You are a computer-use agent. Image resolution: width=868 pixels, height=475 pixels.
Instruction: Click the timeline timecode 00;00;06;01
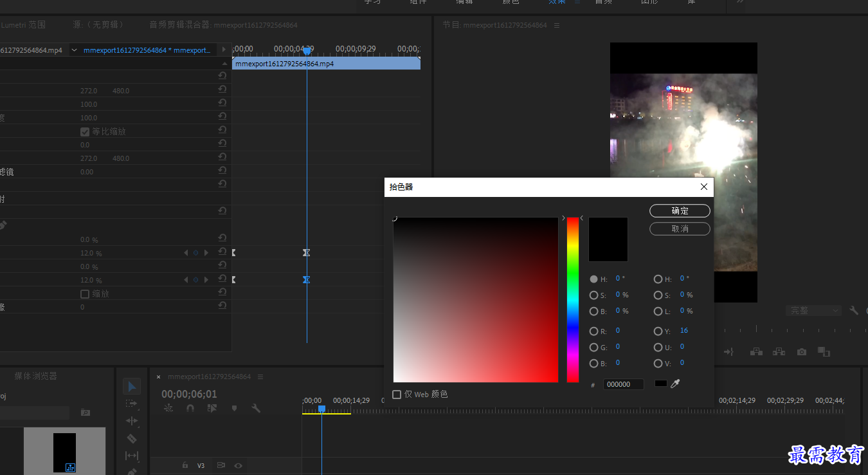189,394
